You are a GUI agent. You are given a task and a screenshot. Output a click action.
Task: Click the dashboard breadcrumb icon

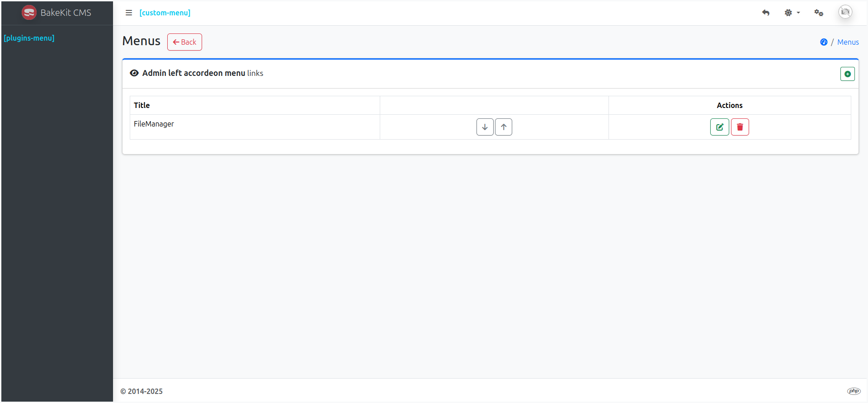tap(824, 42)
